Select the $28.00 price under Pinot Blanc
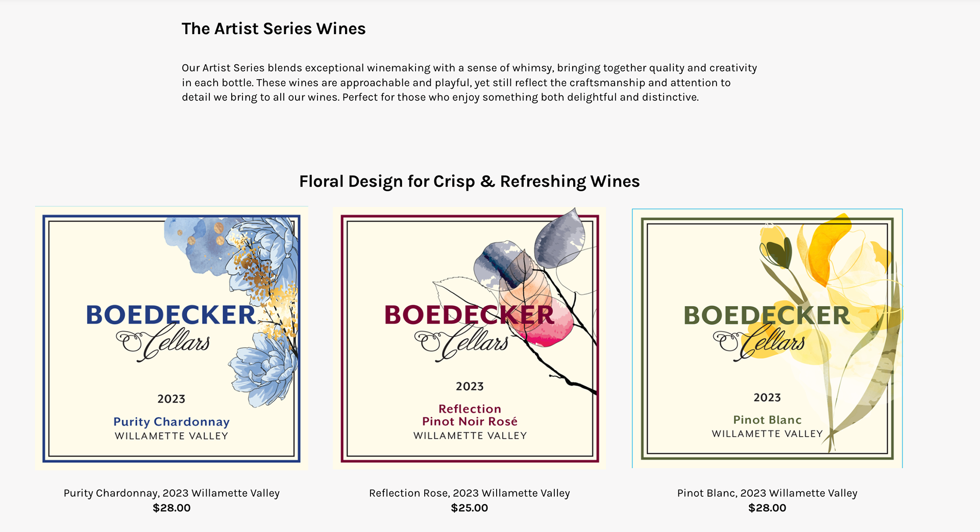The image size is (980, 532). [x=767, y=508]
